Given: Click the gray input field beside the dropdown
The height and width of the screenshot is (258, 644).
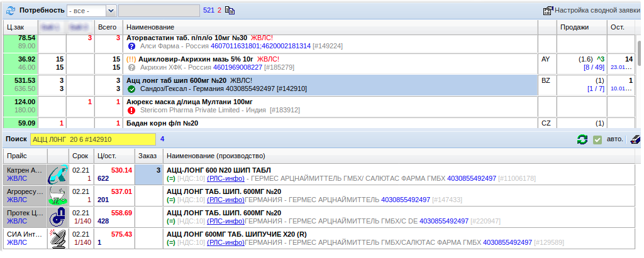Looking at the screenshot, I should [x=159, y=11].
